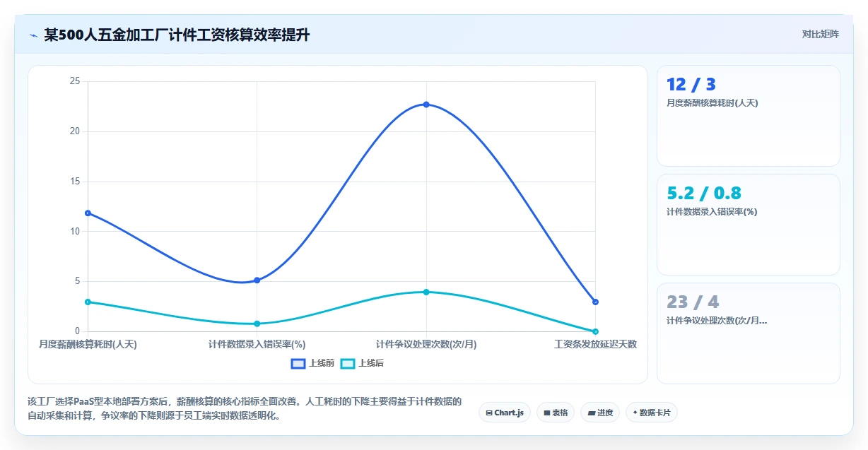Click the icon in the Chart.js tag
The height and width of the screenshot is (450, 868).
[x=489, y=413]
